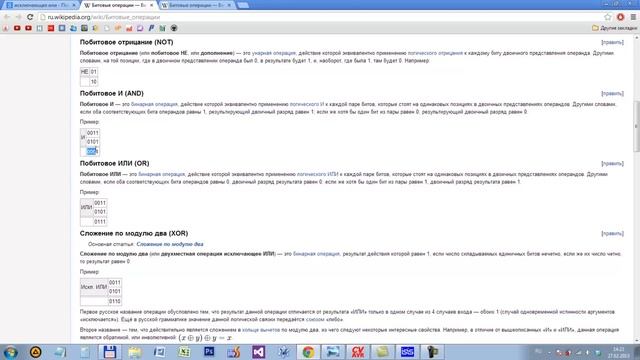640x360 pixels.
Task: Open бинарная операция link in OR section
Action: 162,174
